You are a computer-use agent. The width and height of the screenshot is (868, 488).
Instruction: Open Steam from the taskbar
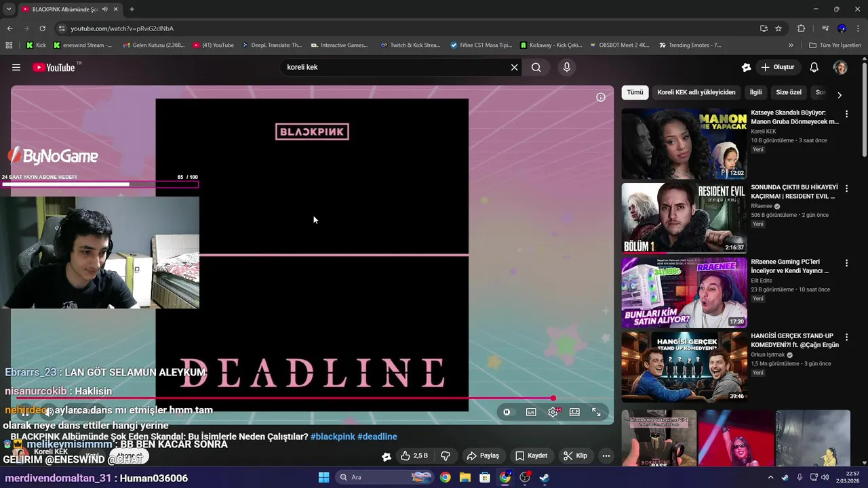[x=544, y=477]
